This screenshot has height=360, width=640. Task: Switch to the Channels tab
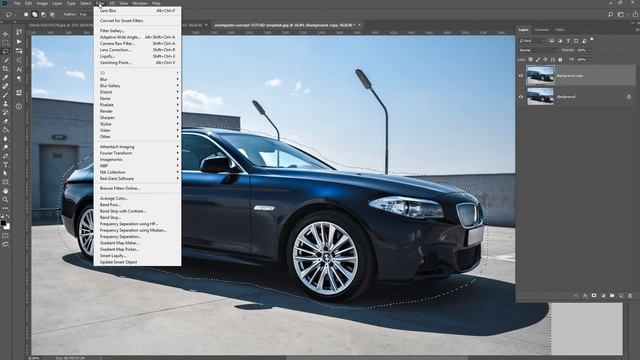(542, 30)
